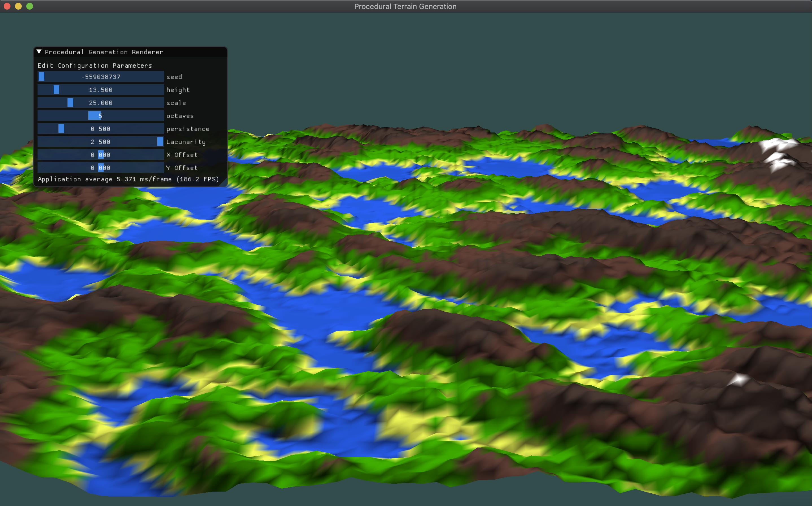Click the panel's bottom-right resize grip
The width and height of the screenshot is (812, 506).
(224, 183)
